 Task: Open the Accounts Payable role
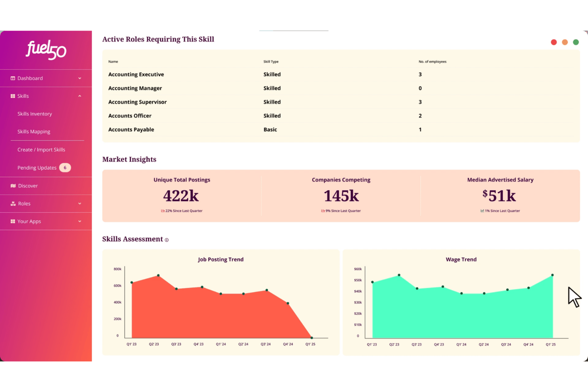pos(131,129)
